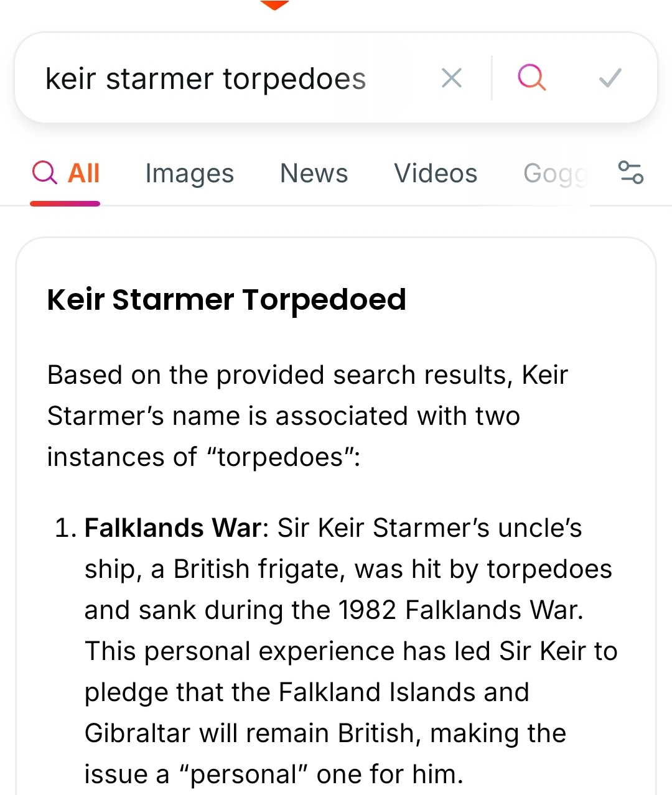
Task: Tap the orange triangle at the top
Action: coord(274,5)
